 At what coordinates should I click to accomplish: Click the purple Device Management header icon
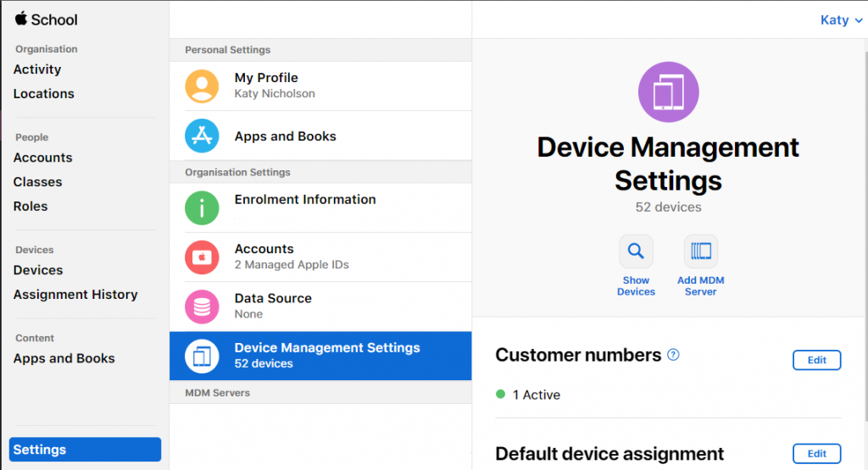668,92
